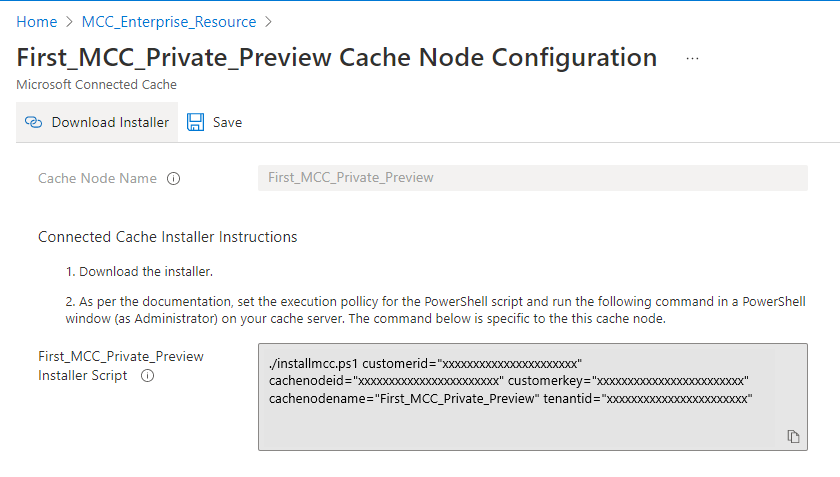Click the Save floppy disk icon
Viewport: 840px width, 477px height.
click(196, 122)
